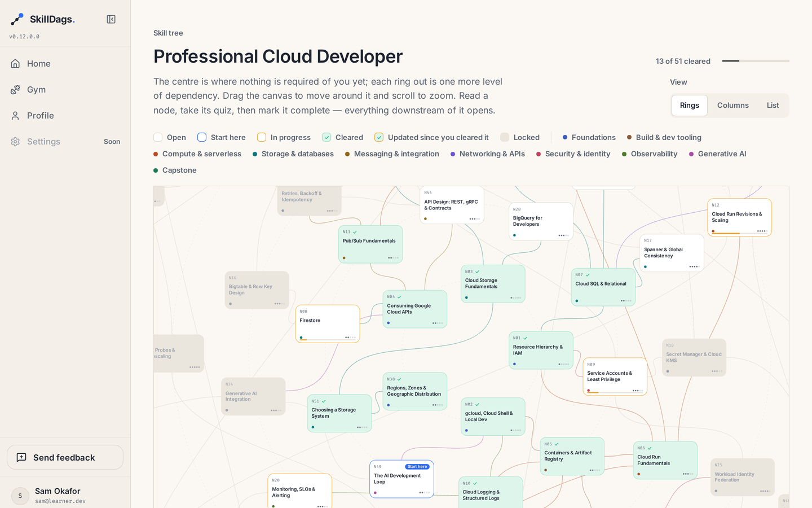Click the Home house icon
Image resolution: width=812 pixels, height=508 pixels.
tap(15, 64)
